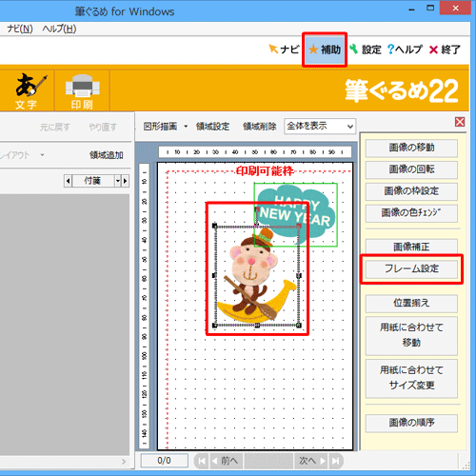Click the 画像の回転 button
Image resolution: width=476 pixels, height=476 pixels.
coord(411,169)
